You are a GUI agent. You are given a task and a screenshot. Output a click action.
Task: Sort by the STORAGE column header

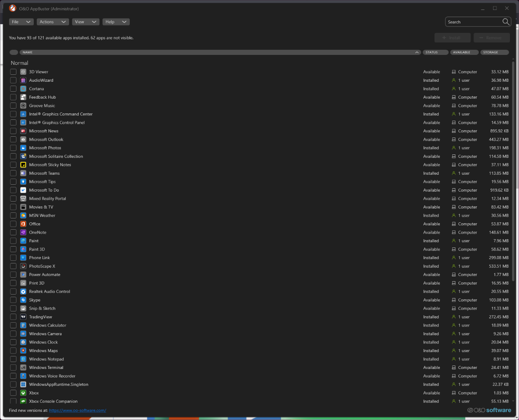point(495,52)
